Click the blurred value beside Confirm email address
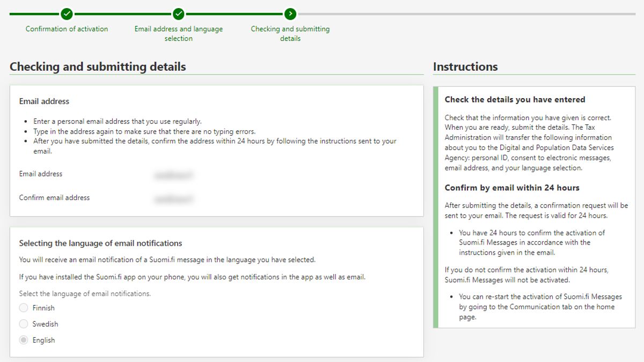The height and width of the screenshot is (362, 644). pos(173,200)
